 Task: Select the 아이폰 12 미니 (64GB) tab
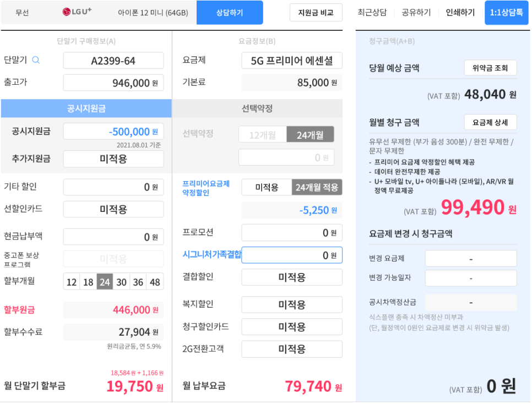153,13
